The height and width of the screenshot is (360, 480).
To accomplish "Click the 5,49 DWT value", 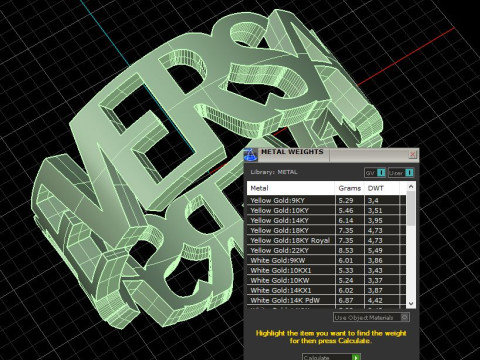I will tap(375, 250).
